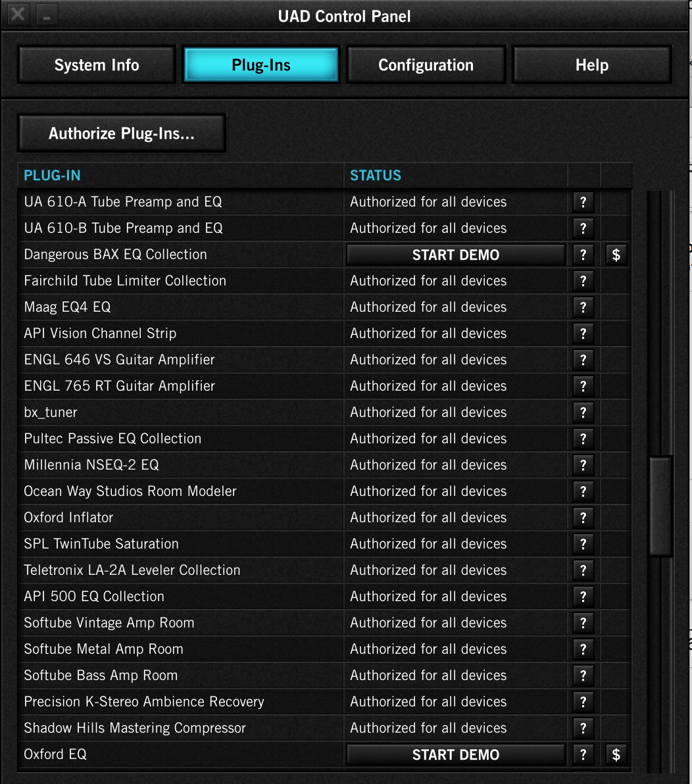Open help for bx_tuner plug-in
This screenshot has height=784, width=692.
tap(583, 412)
